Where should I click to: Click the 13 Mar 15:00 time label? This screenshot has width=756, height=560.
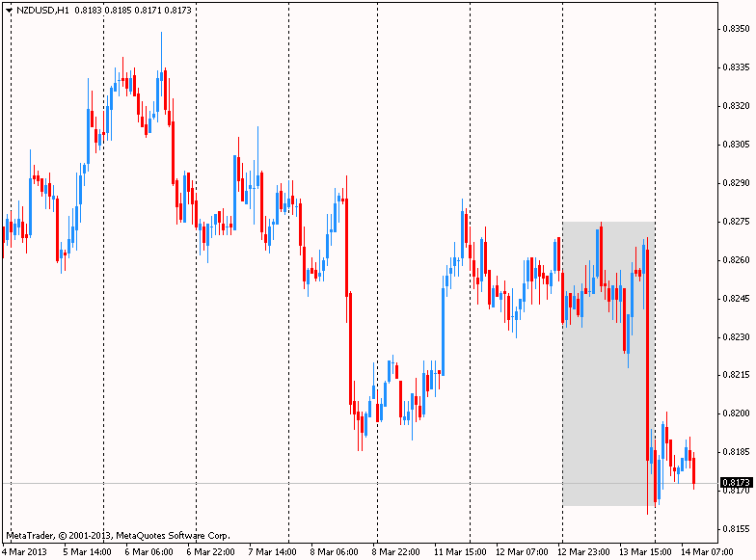[645, 551]
